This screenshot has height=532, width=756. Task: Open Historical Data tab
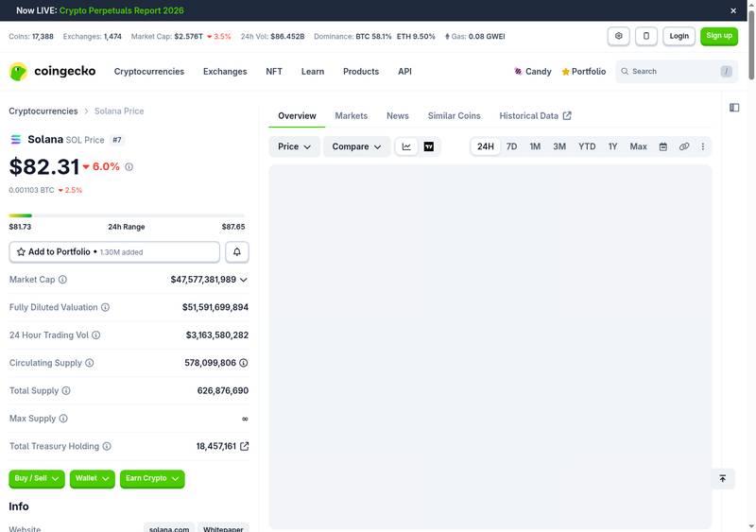pyautogui.click(x=535, y=116)
